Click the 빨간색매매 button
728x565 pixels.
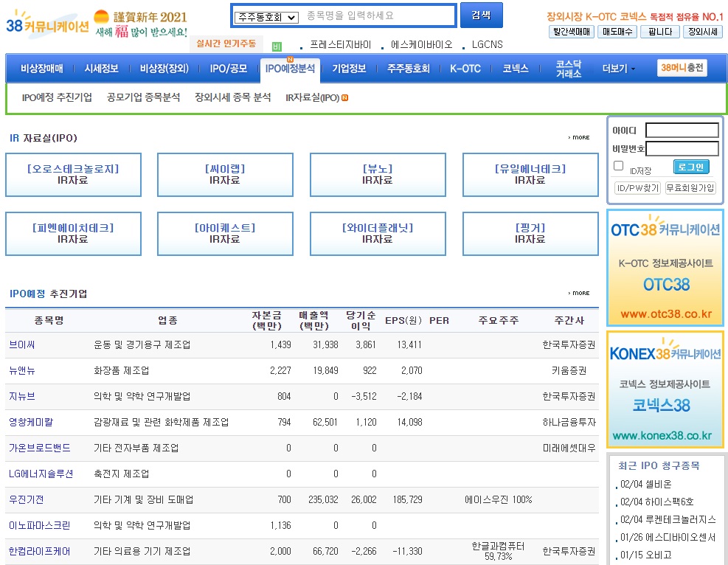pos(572,32)
